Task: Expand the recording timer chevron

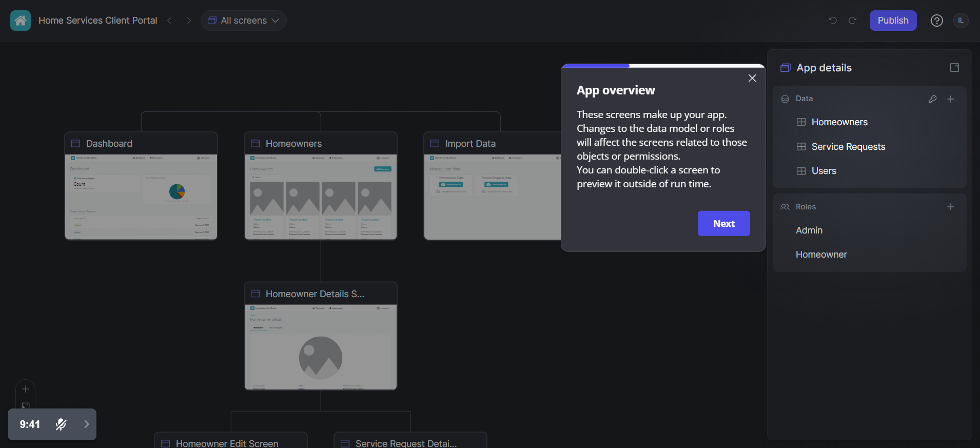Action: coord(86,424)
